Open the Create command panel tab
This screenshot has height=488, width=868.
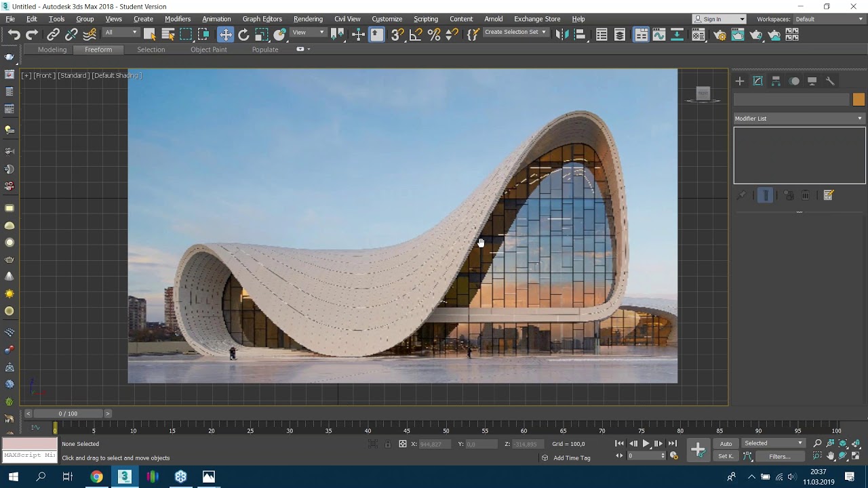click(x=740, y=81)
